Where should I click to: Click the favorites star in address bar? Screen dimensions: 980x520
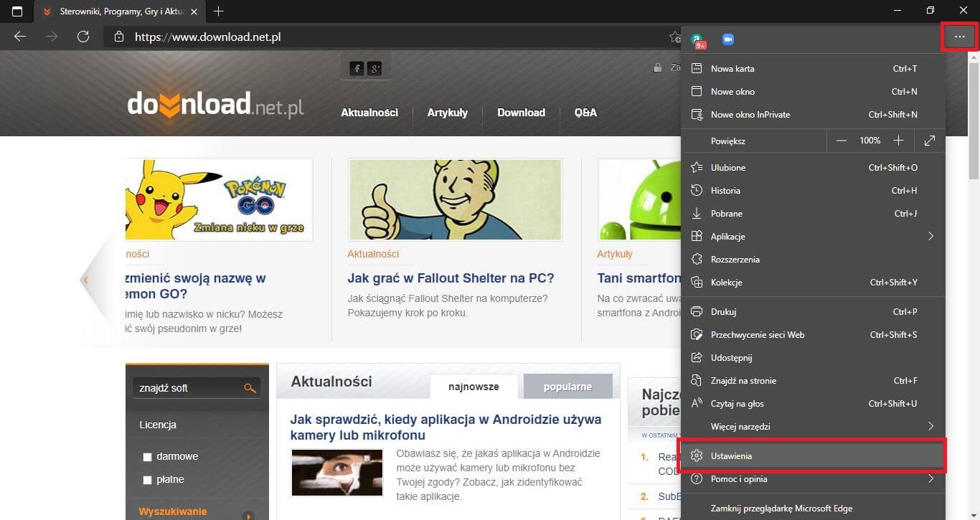[674, 37]
